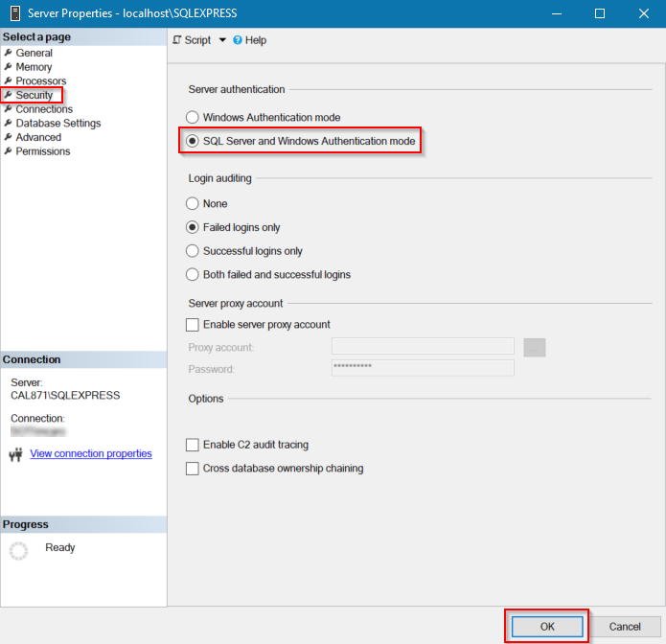This screenshot has width=666, height=644.
Task: Enable server proxy account checkbox
Action: 193,325
